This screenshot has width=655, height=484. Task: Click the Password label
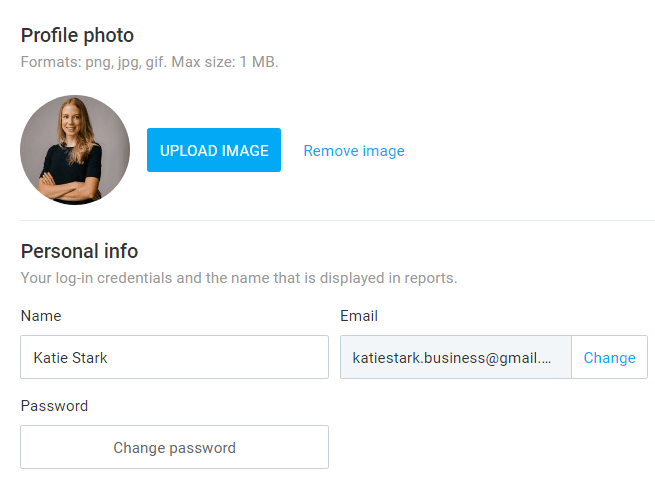(54, 406)
